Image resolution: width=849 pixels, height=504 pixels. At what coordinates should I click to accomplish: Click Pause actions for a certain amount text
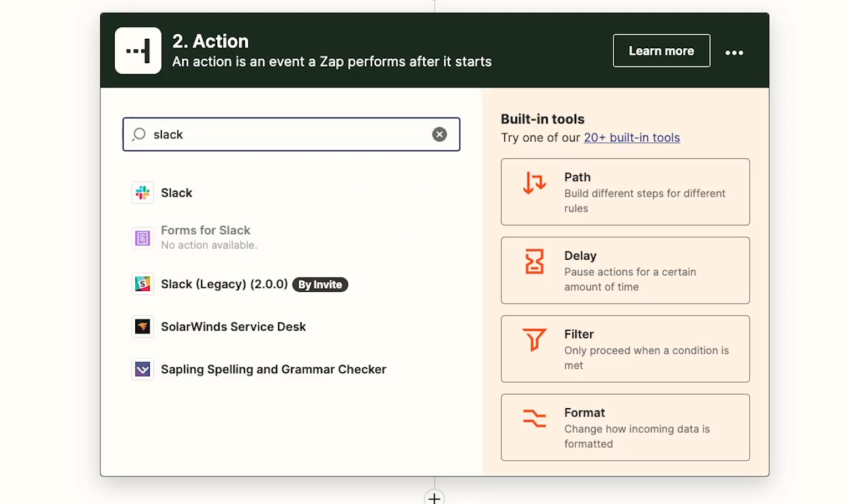630,279
